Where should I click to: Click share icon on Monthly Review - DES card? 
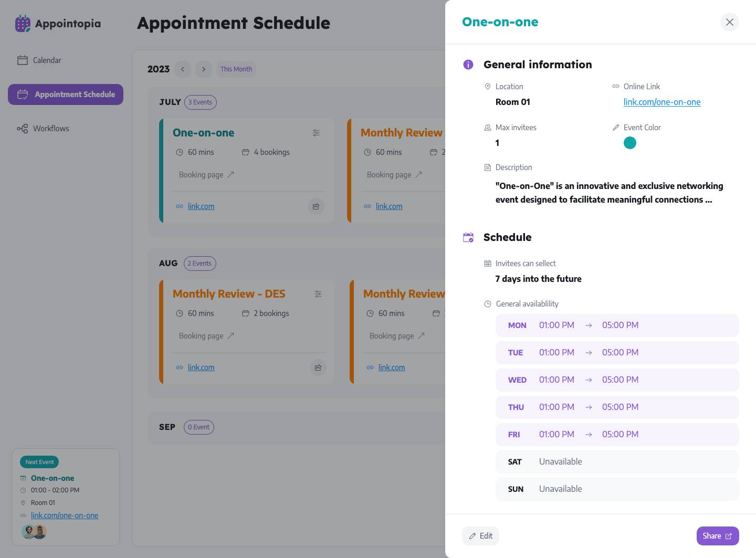click(x=318, y=367)
